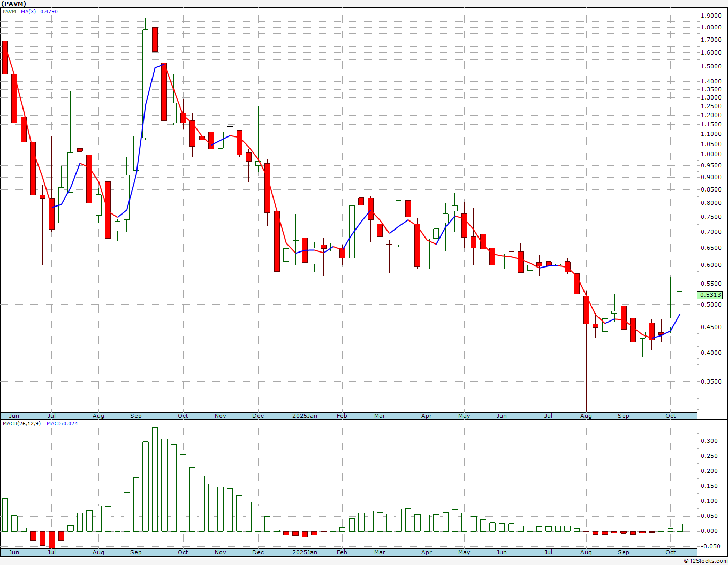Viewport: 728px width, 565px height.
Task: Click 2025Jan on the MACD panel date axis
Action: pyautogui.click(x=305, y=552)
